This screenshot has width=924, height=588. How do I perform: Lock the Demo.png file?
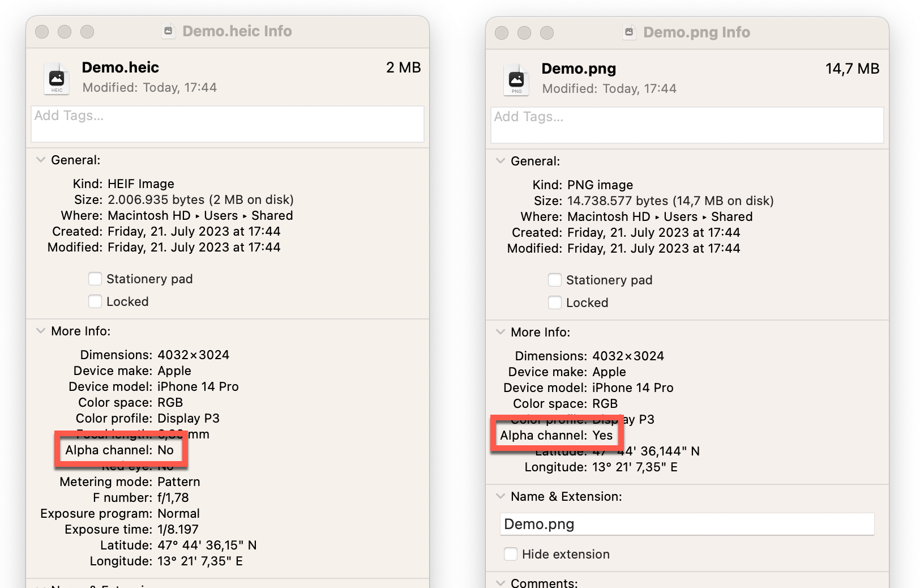tap(555, 302)
